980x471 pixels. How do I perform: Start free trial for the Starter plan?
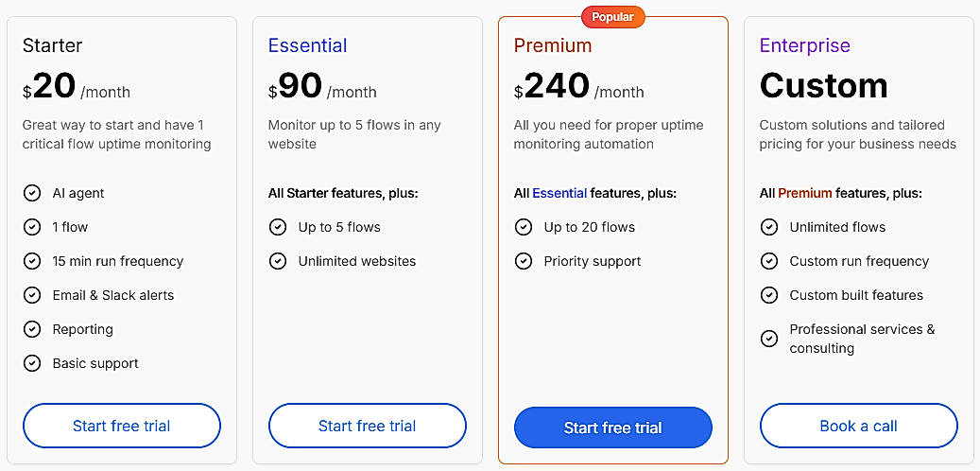(122, 426)
